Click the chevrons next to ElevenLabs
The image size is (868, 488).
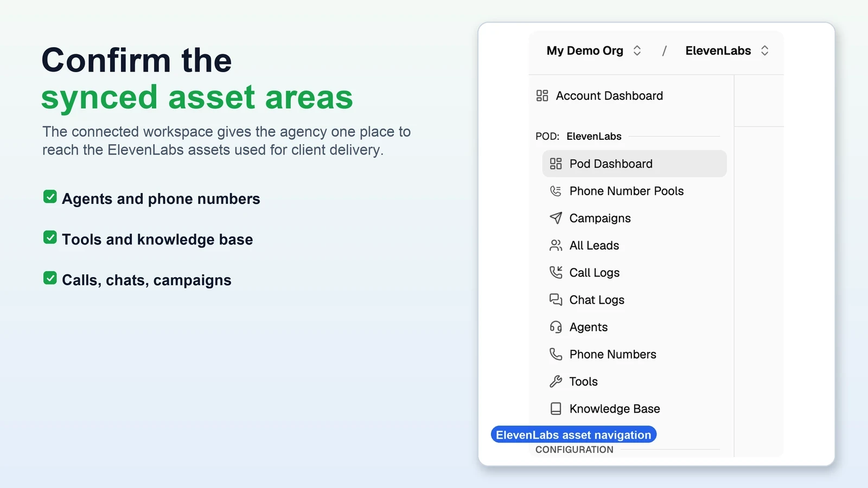(x=764, y=51)
